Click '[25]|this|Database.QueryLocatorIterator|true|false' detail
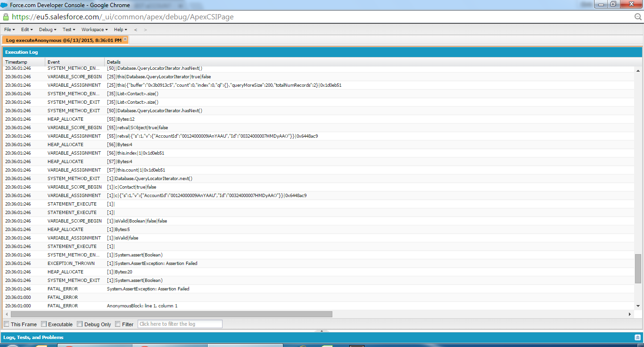 [x=159, y=76]
